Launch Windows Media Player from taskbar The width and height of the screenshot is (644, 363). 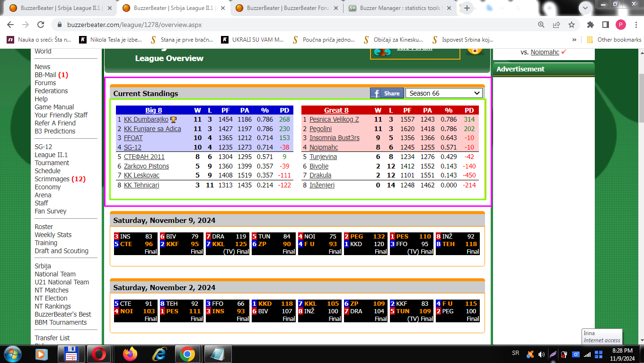pos(41,354)
